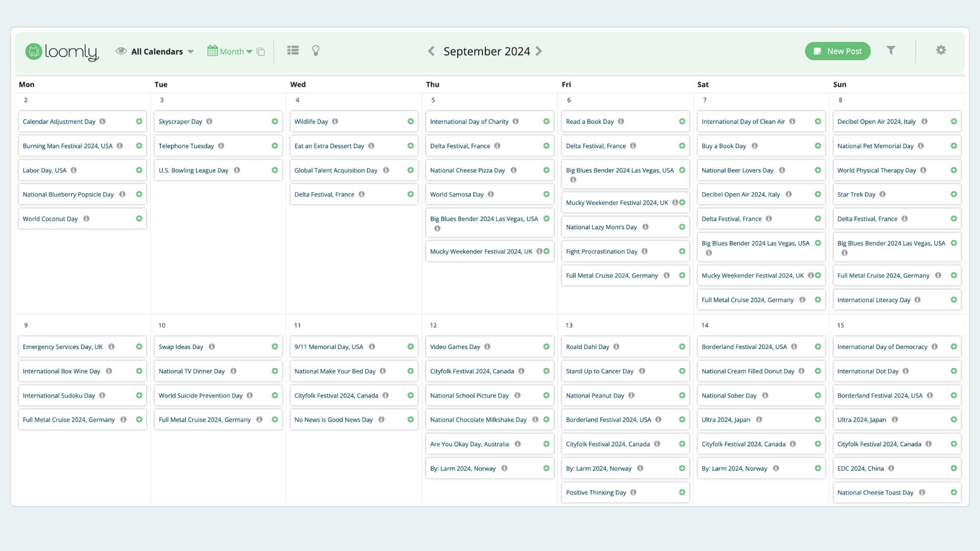Show info for Star Trek Day
Screen dimensions: 980x551
[x=883, y=194]
